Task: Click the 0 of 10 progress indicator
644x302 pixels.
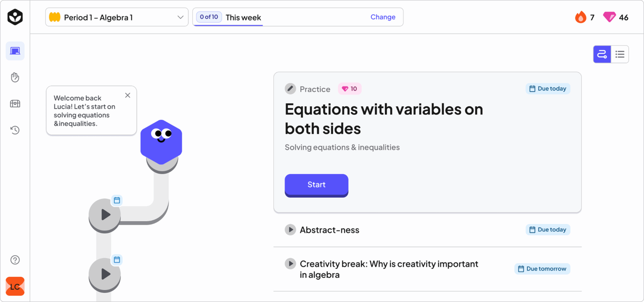Action: [x=208, y=17]
